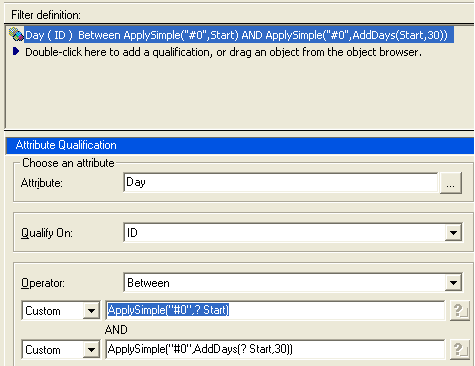Click the prompt icon next to AddDays expression
Image resolution: width=475 pixels, height=366 pixels.
click(460, 350)
